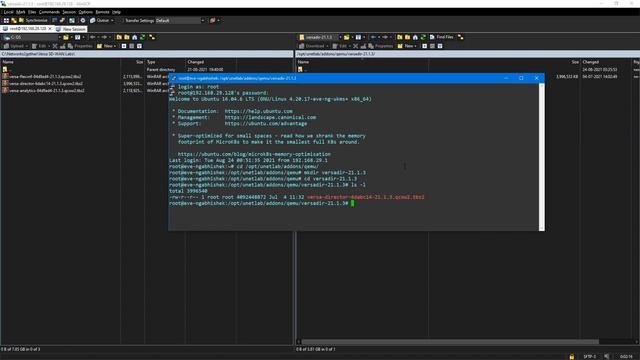This screenshot has width=640, height=360.
Task: Open the Queue toolbar button
Action: point(100,20)
